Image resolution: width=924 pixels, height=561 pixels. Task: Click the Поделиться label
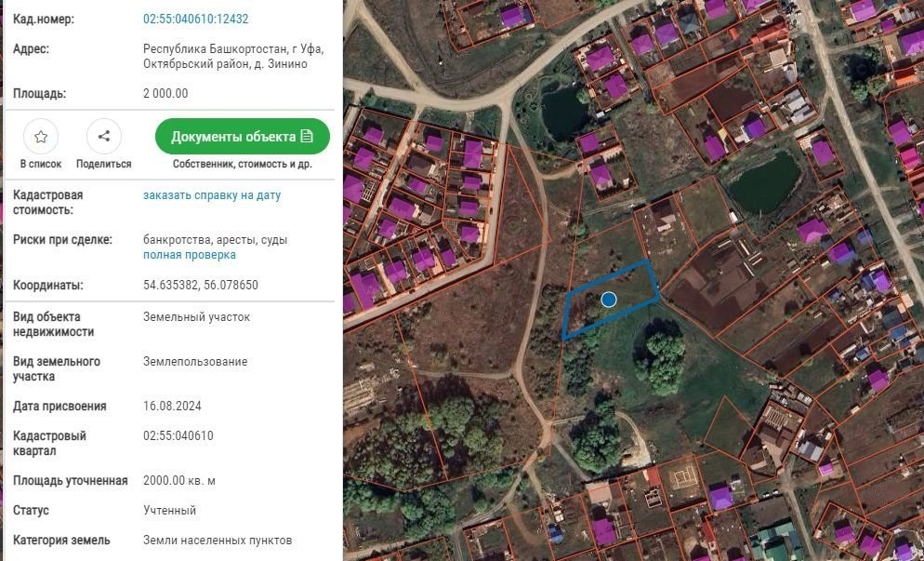pos(104,164)
